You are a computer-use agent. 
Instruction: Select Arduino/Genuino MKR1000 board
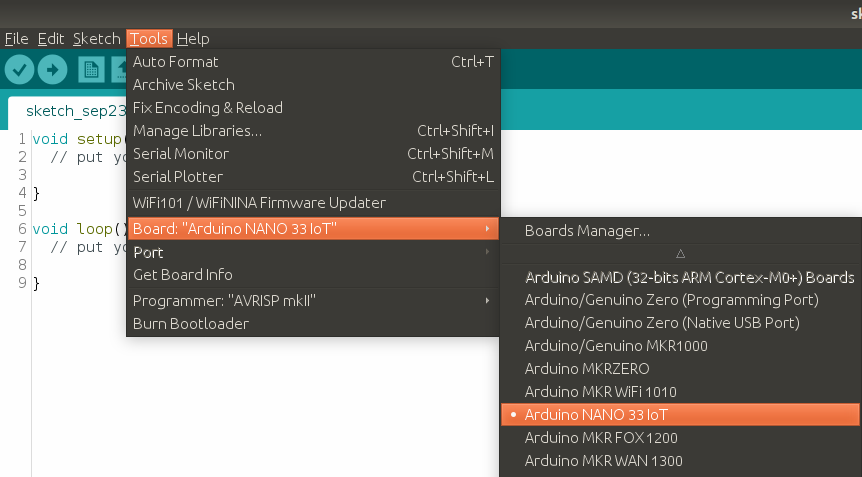pyautogui.click(x=681, y=346)
